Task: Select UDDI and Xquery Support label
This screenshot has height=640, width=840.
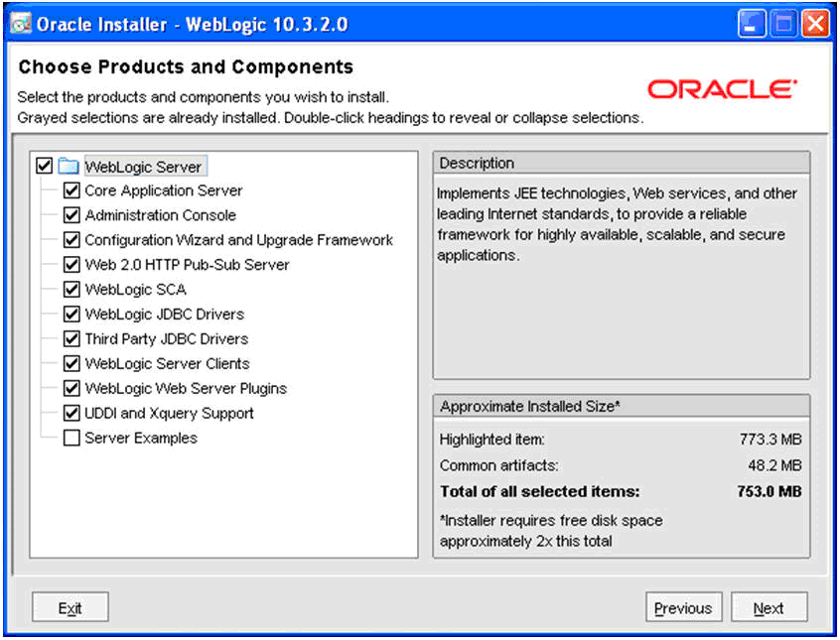Action: (169, 413)
